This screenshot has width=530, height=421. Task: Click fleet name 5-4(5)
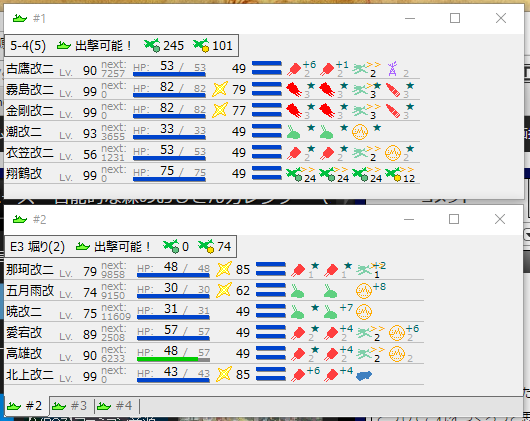click(28, 46)
